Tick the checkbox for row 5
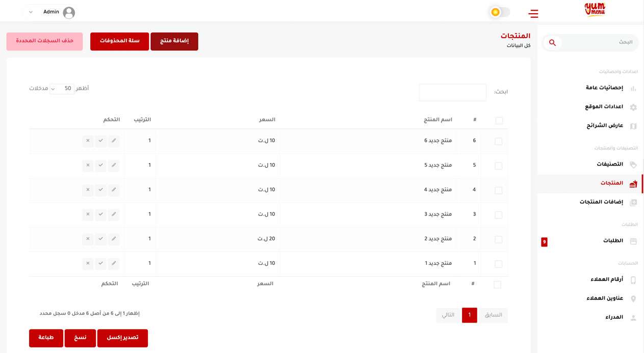Screen dimensions: 644x353 click(499, 166)
